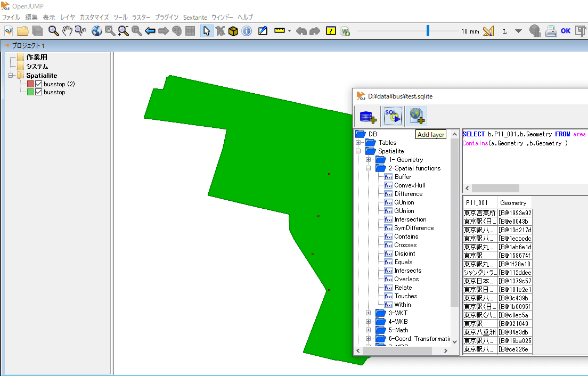The height and width of the screenshot is (376, 588).
Task: Open the 編集 menu
Action: (31, 17)
